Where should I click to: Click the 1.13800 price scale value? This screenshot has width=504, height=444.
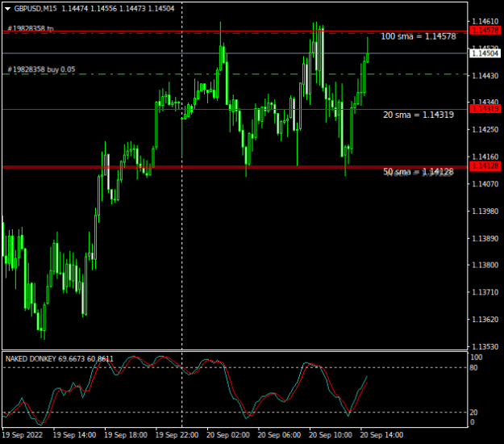pyautogui.click(x=485, y=265)
